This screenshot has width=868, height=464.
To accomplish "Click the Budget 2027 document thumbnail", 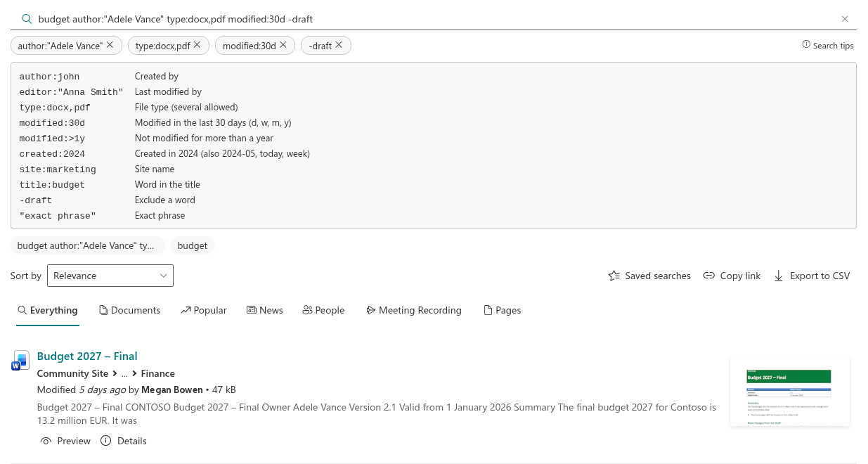I will pyautogui.click(x=789, y=390).
